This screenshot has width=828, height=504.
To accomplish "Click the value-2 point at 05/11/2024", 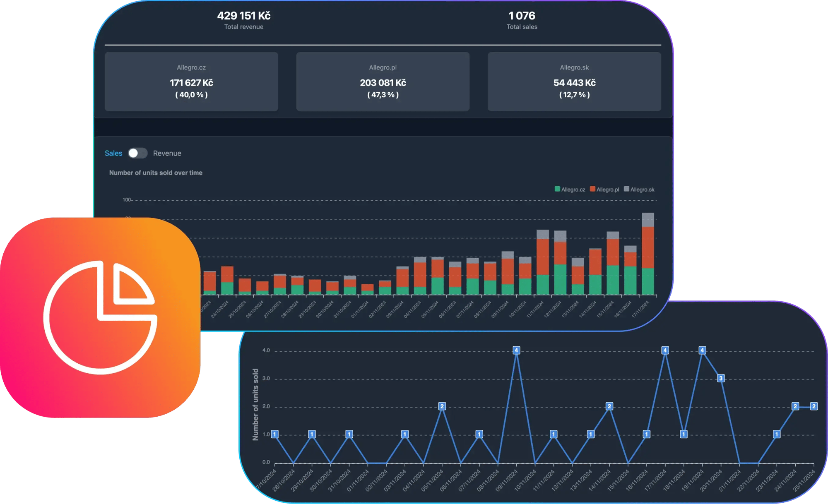I will pos(442,406).
